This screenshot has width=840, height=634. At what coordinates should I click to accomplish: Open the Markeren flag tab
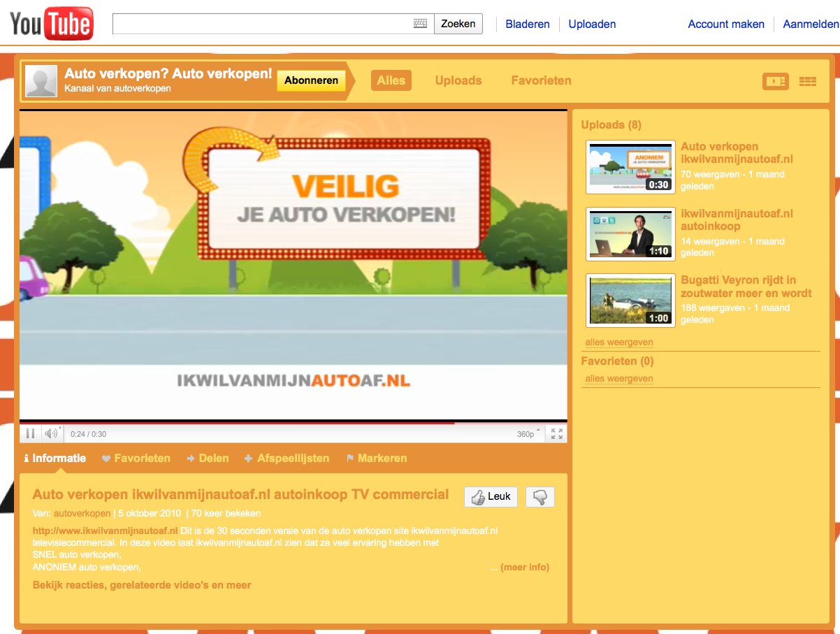pos(376,459)
